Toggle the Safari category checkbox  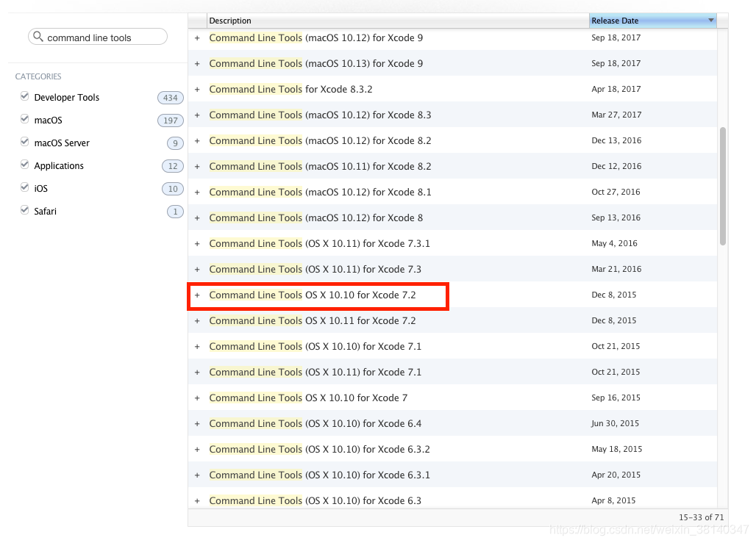tap(24, 210)
